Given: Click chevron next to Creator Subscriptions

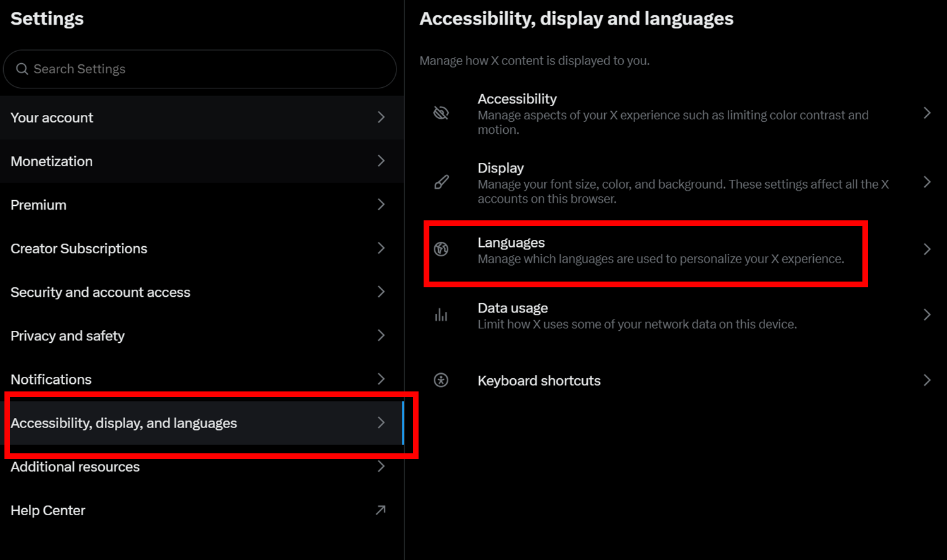Looking at the screenshot, I should pyautogui.click(x=381, y=248).
